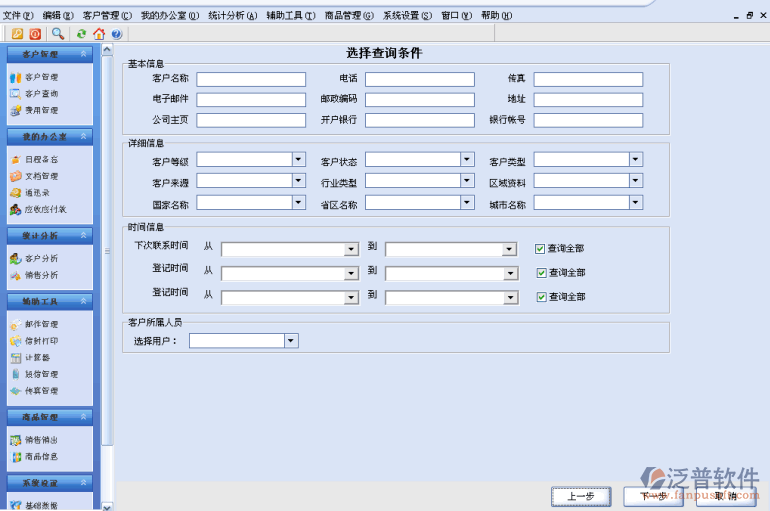Open 文档管理 in the sidebar
770x511 pixels.
click(x=34, y=176)
